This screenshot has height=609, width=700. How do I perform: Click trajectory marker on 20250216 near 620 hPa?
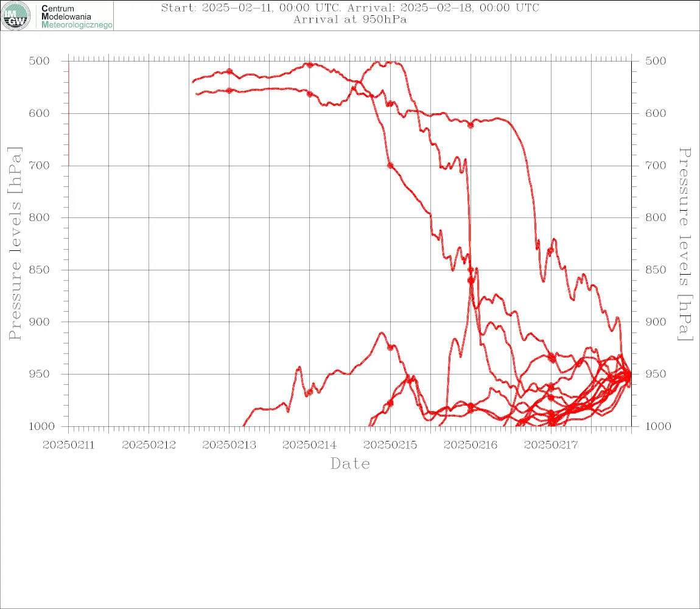tap(471, 125)
